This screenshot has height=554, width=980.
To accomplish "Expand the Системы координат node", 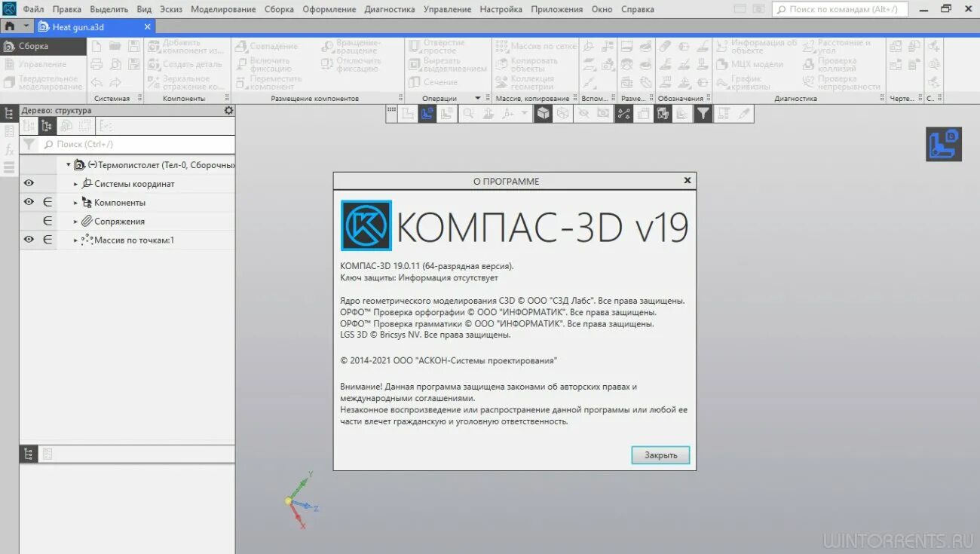I will coord(75,184).
